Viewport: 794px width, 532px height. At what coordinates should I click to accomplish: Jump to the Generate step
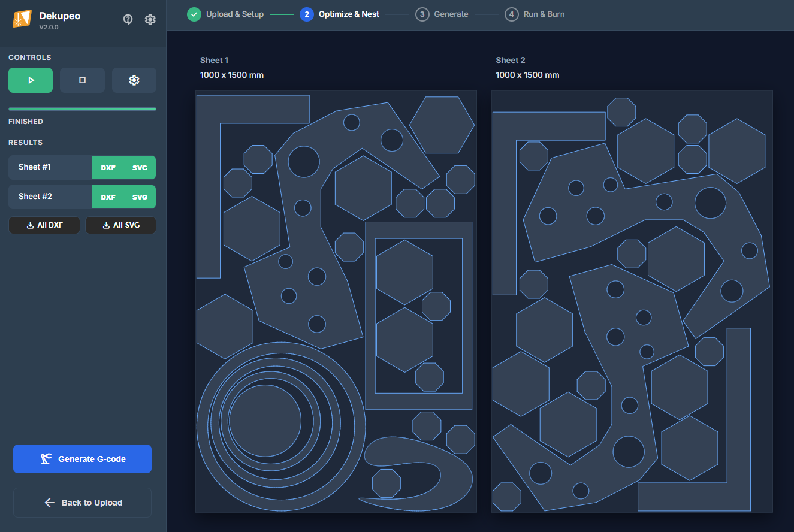442,14
